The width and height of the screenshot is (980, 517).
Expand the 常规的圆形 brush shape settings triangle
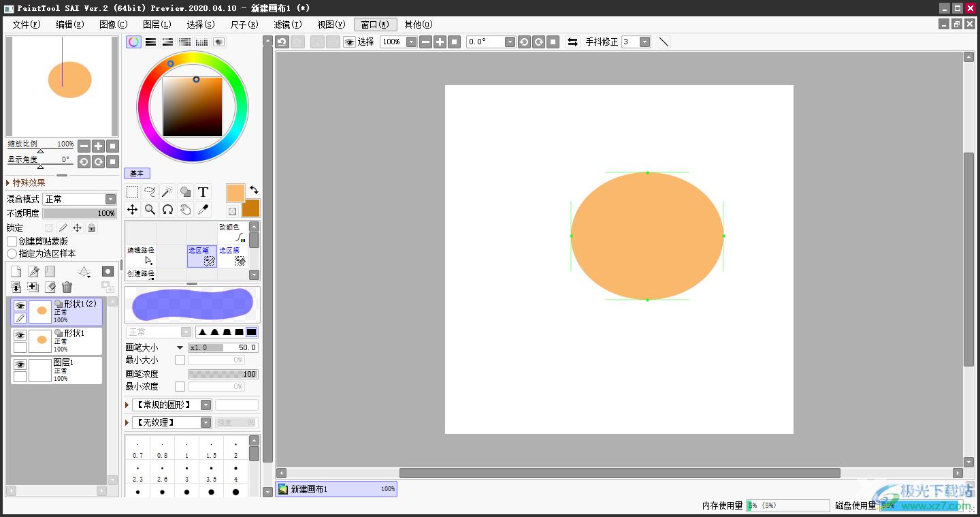tap(127, 405)
